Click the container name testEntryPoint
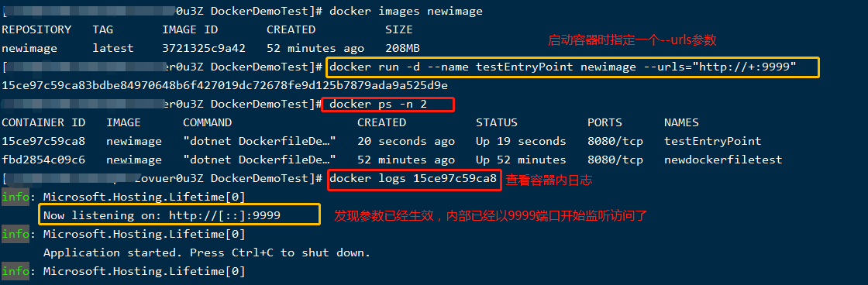868x285 pixels. 713,141
